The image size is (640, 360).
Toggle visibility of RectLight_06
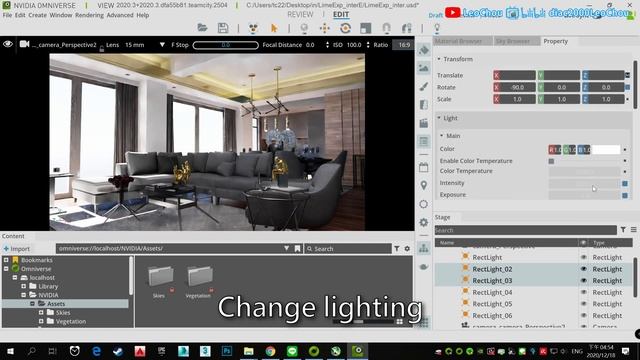coord(584,316)
